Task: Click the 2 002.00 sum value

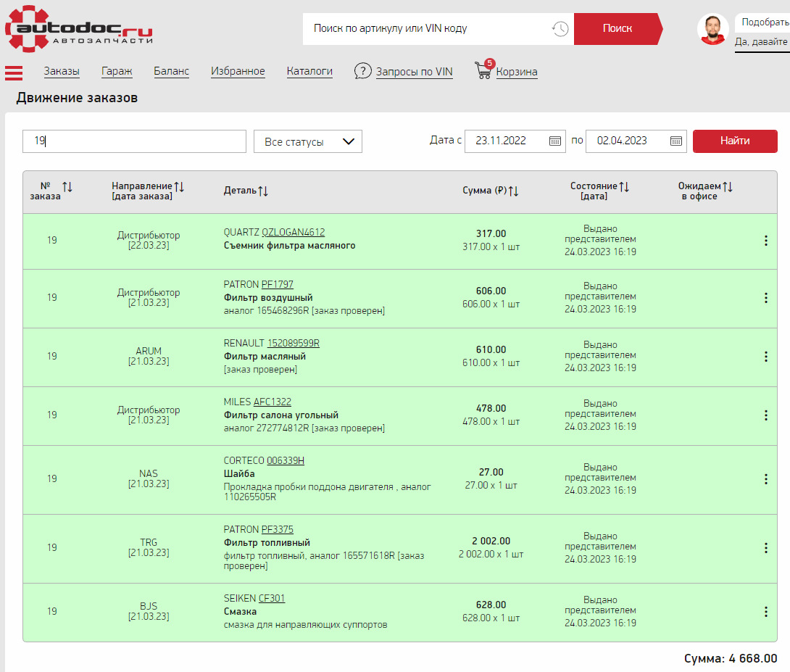Action: [x=491, y=541]
